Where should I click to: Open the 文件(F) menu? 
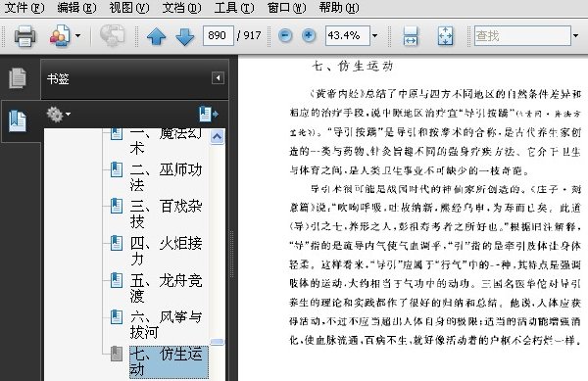coord(24,8)
